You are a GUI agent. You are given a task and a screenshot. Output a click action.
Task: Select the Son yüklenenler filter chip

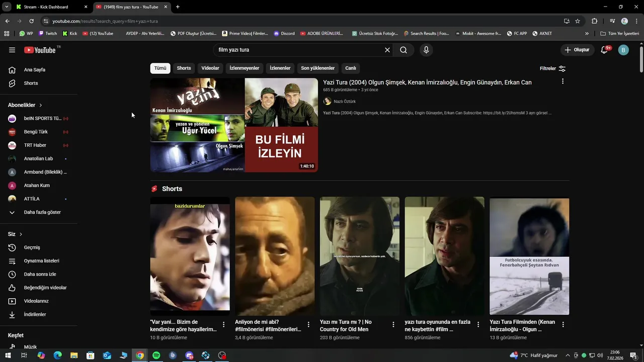pos(318,68)
